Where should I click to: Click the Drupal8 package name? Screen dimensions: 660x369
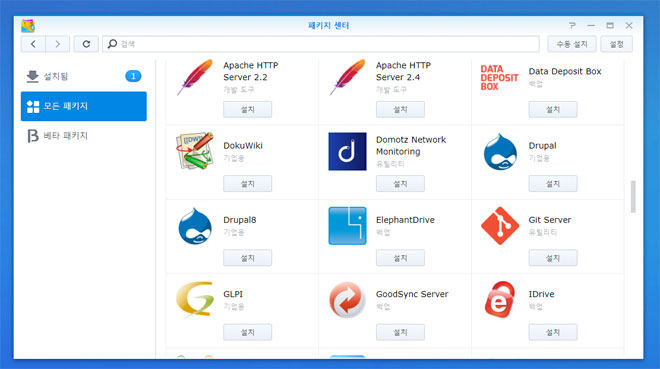click(240, 220)
